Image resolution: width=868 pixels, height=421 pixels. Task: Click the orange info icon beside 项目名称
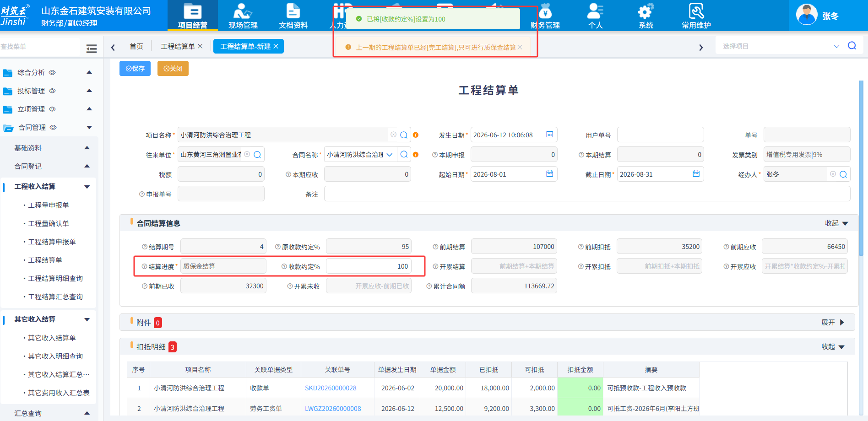tap(416, 135)
